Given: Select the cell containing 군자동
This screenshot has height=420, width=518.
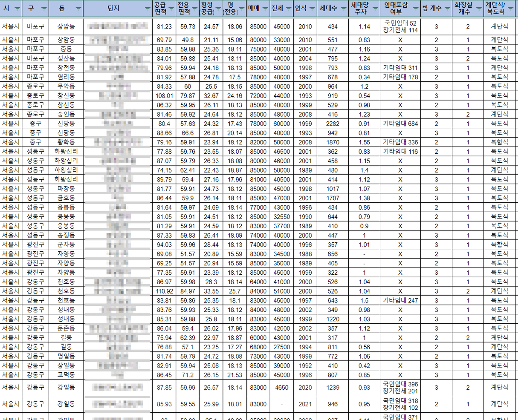Looking at the screenshot, I should [66, 245].
